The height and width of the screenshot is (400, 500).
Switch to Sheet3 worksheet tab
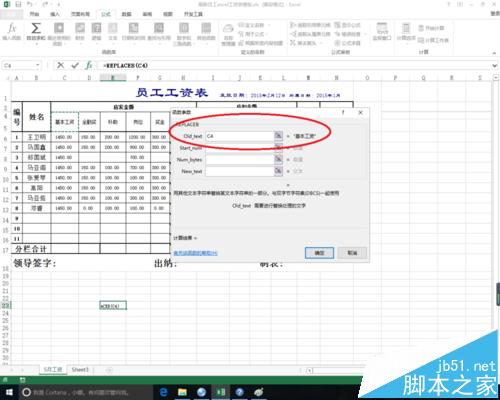pyautogui.click(x=80, y=370)
